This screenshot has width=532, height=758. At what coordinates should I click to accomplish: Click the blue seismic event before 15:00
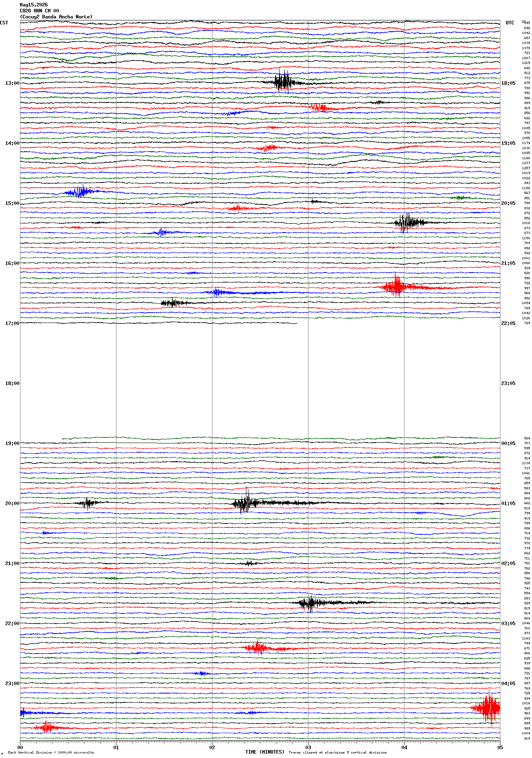82,192
